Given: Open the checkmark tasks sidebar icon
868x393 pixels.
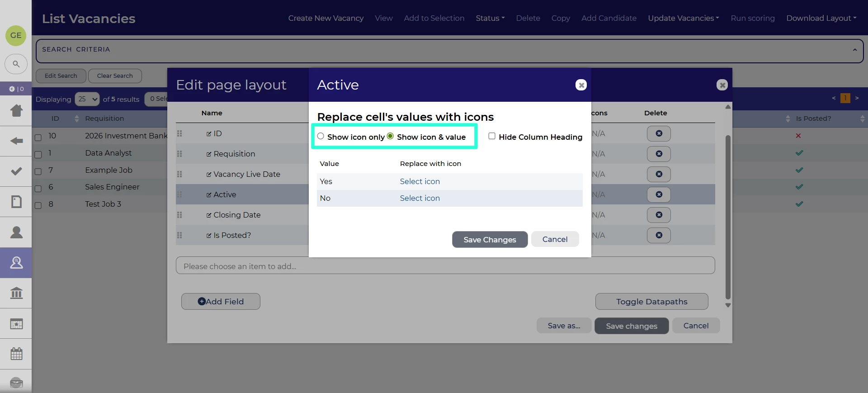Looking at the screenshot, I should [16, 171].
